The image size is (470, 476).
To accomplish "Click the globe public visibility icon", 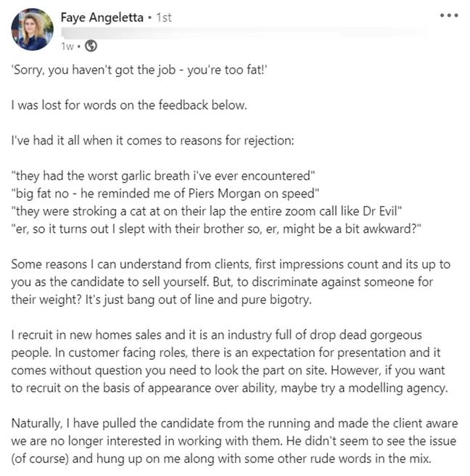I will click(91, 46).
